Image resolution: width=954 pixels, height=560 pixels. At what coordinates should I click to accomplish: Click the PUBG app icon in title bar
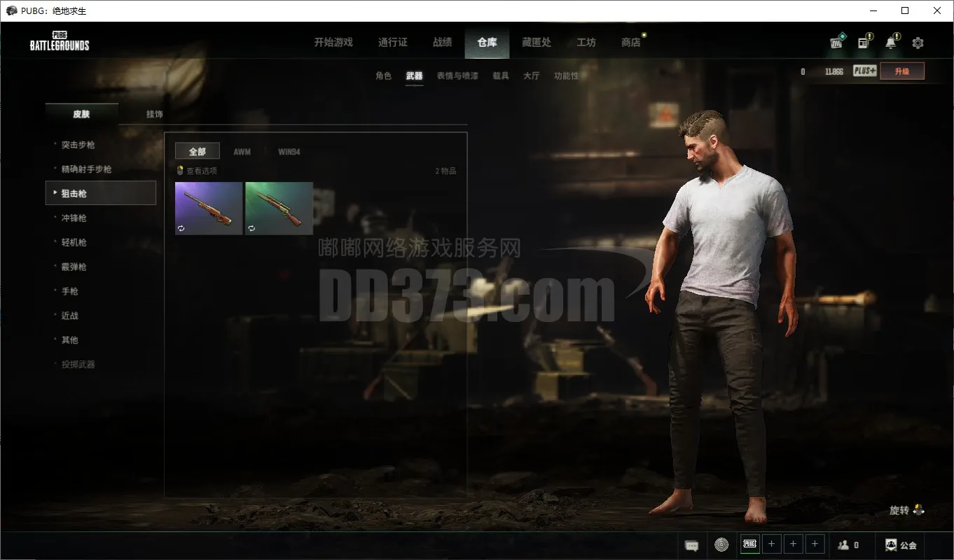11,10
